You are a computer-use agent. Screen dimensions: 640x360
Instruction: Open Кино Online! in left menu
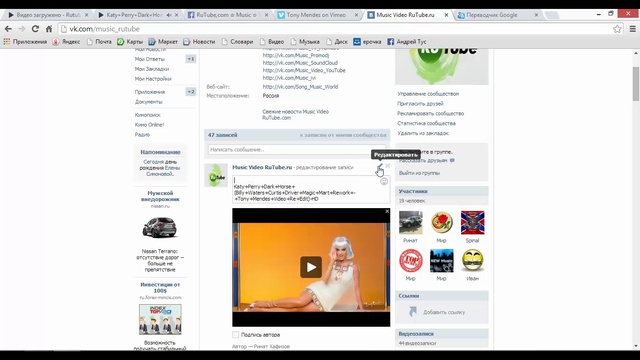coord(149,125)
